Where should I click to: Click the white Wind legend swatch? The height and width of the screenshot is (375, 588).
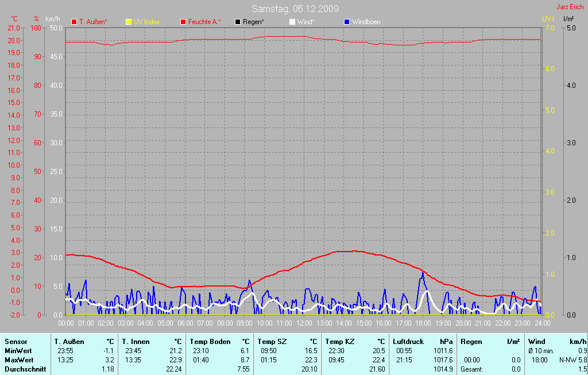[x=292, y=22]
